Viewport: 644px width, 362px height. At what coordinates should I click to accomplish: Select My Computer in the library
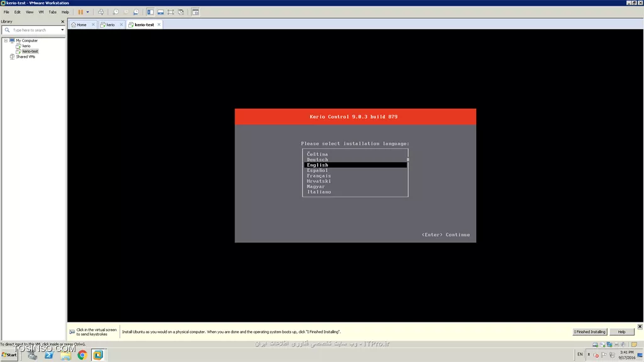tap(26, 41)
